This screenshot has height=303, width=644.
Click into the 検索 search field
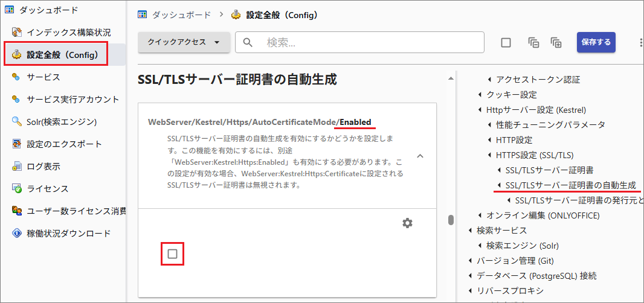369,42
